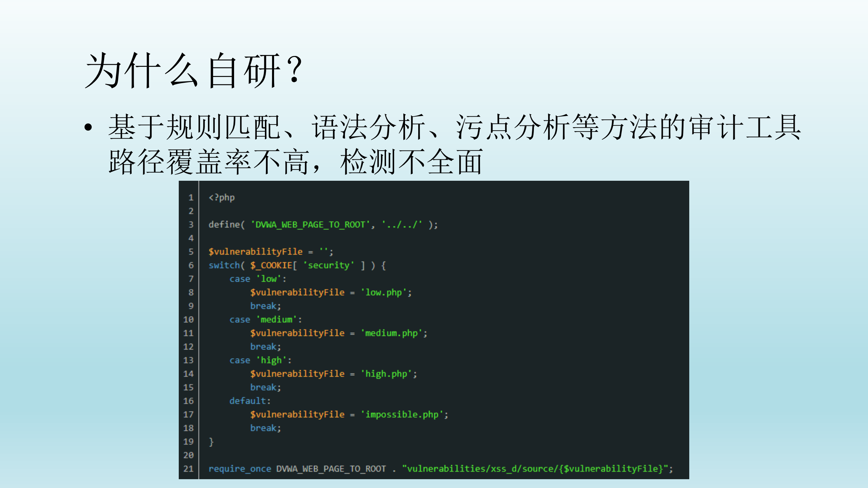The width and height of the screenshot is (868, 488).
Task: Click the closing brace on line 19
Action: pyautogui.click(x=211, y=441)
